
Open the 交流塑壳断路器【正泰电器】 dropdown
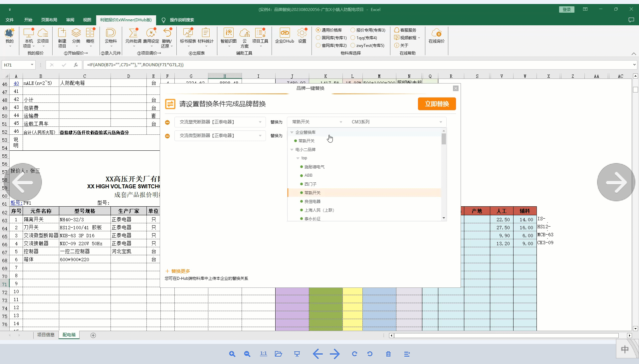coord(220,122)
